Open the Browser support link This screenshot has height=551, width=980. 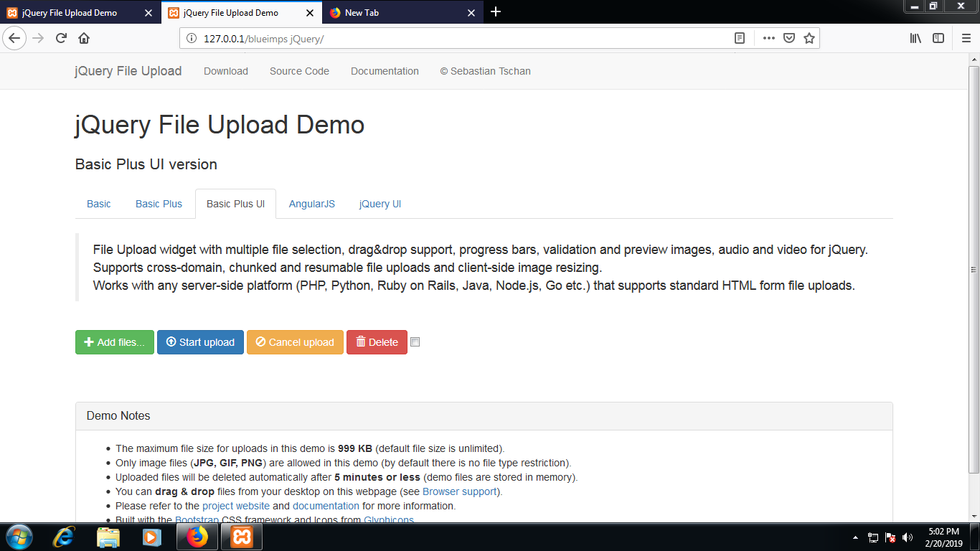(x=460, y=491)
